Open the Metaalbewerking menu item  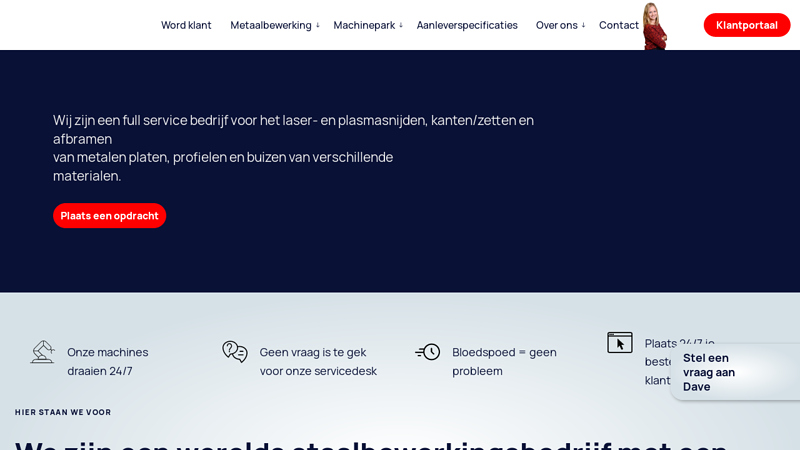pyautogui.click(x=270, y=25)
